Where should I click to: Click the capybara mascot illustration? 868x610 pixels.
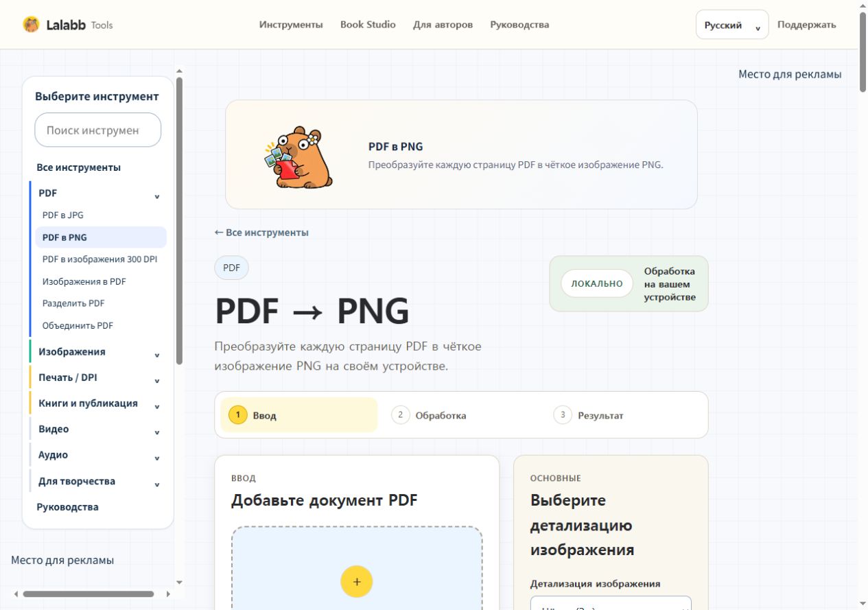click(299, 157)
